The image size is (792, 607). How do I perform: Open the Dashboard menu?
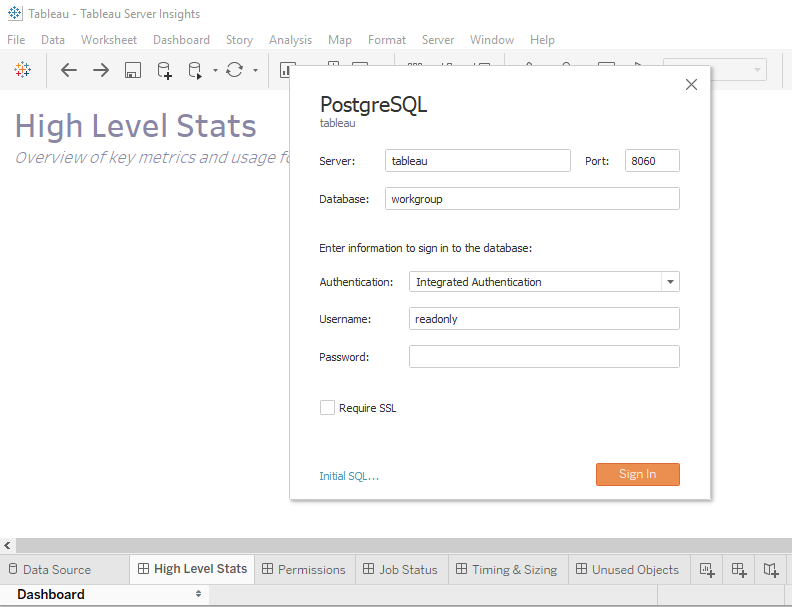tap(181, 40)
